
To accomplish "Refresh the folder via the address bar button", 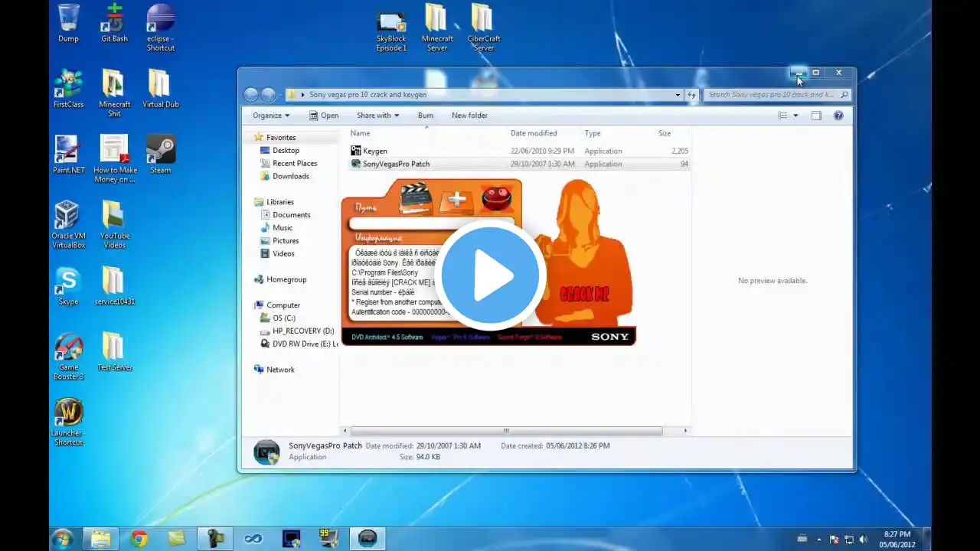I will [691, 95].
